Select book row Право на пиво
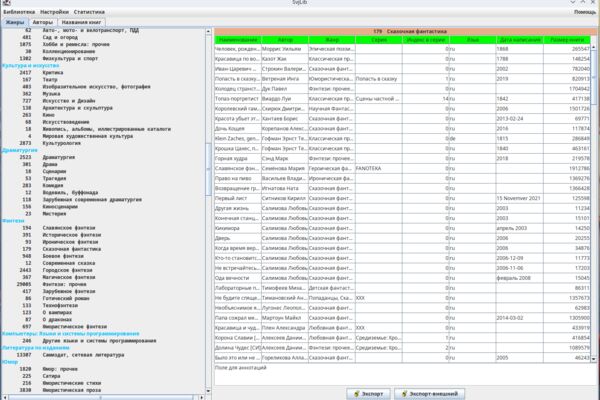600x400 pixels. [402, 178]
